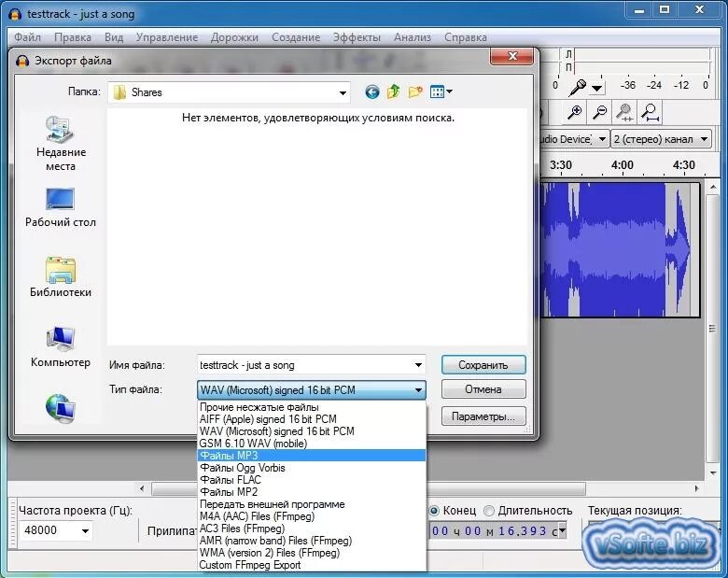Click the horizontal scrollbar right arrow

click(696, 488)
